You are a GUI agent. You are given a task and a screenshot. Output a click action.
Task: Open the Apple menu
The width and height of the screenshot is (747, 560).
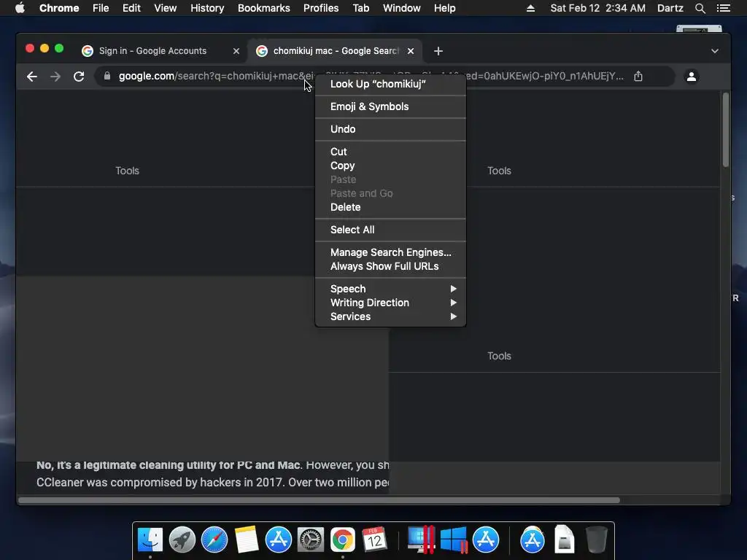20,8
